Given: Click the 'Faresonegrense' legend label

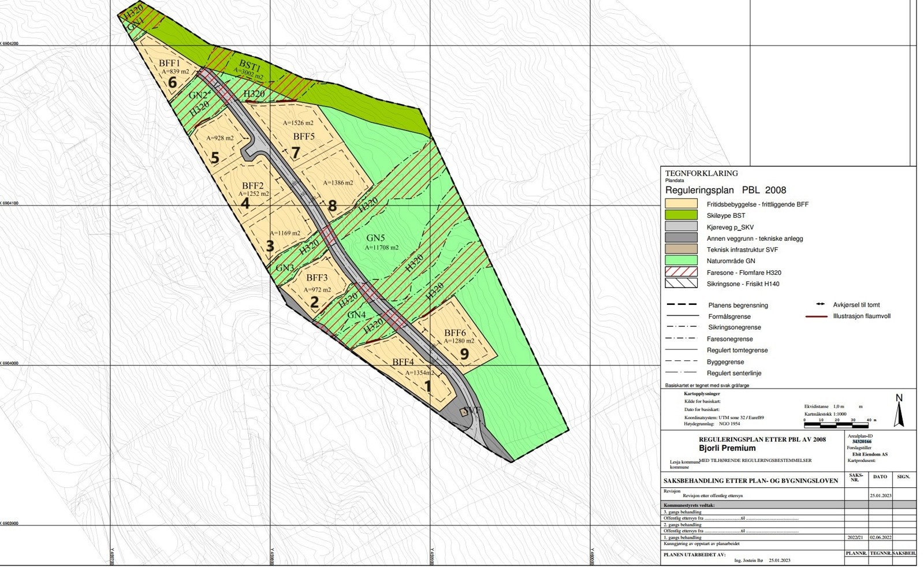Looking at the screenshot, I should tap(730, 339).
